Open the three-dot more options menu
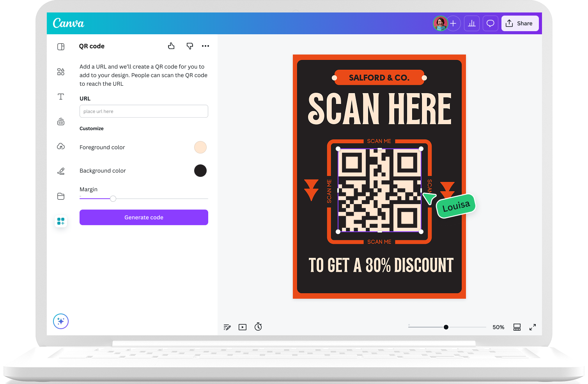The image size is (588, 384). (205, 46)
